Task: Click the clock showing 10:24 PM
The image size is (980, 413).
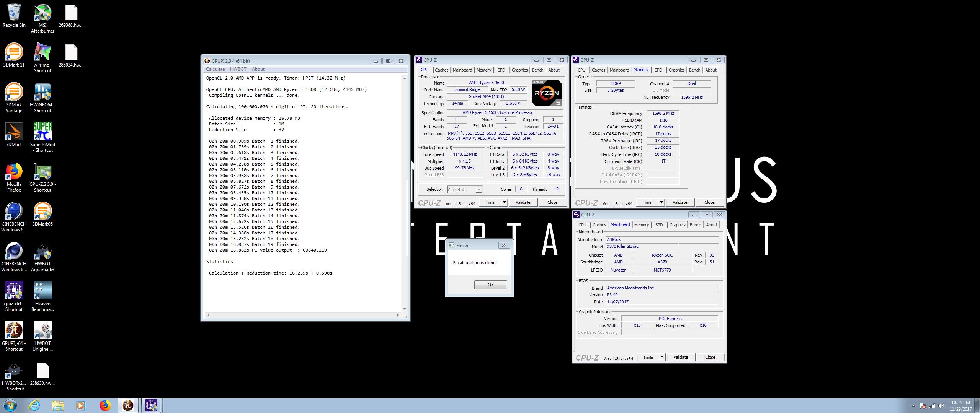Action: click(x=960, y=403)
